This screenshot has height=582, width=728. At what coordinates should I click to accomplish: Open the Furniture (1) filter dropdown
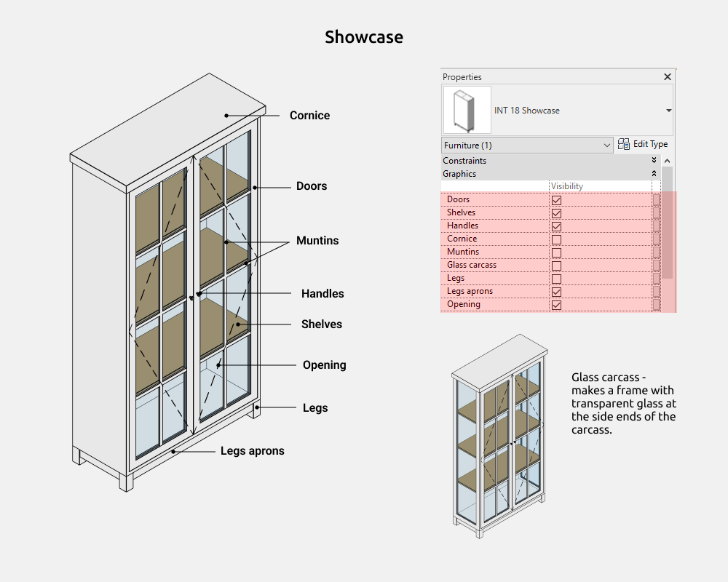[x=527, y=145]
